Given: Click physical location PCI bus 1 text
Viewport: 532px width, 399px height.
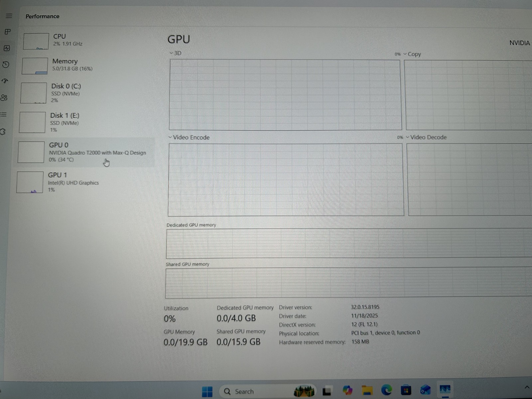Looking at the screenshot, I should pos(385,332).
